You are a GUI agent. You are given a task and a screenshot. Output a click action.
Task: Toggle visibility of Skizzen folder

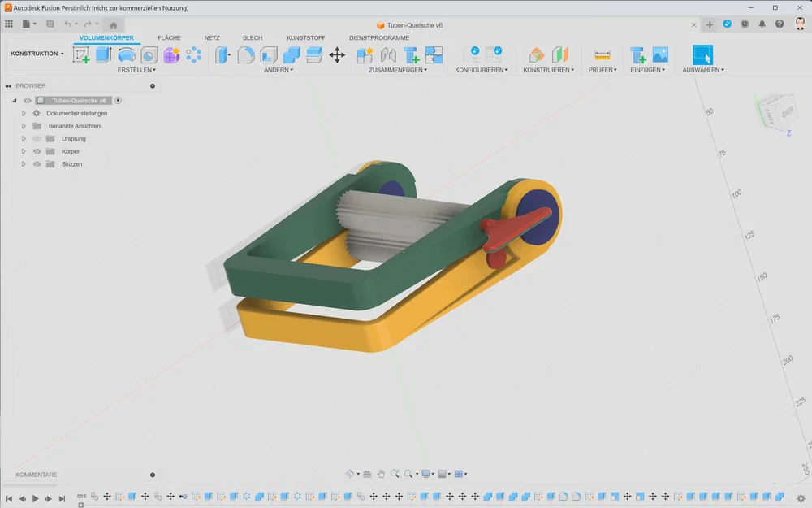coord(37,164)
